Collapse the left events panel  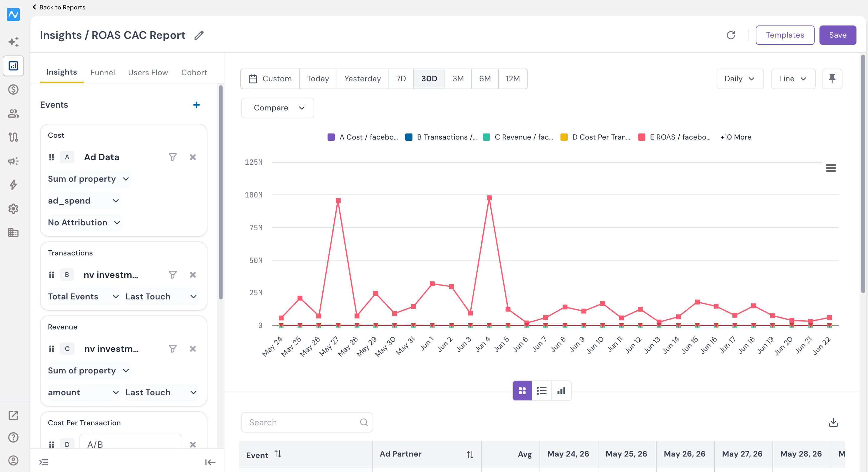tap(210, 462)
